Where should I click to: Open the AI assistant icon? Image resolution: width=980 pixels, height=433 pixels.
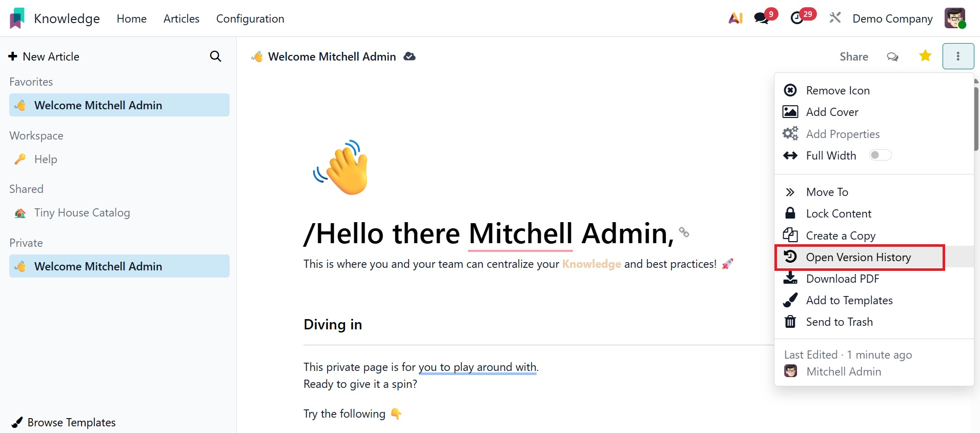(736, 18)
